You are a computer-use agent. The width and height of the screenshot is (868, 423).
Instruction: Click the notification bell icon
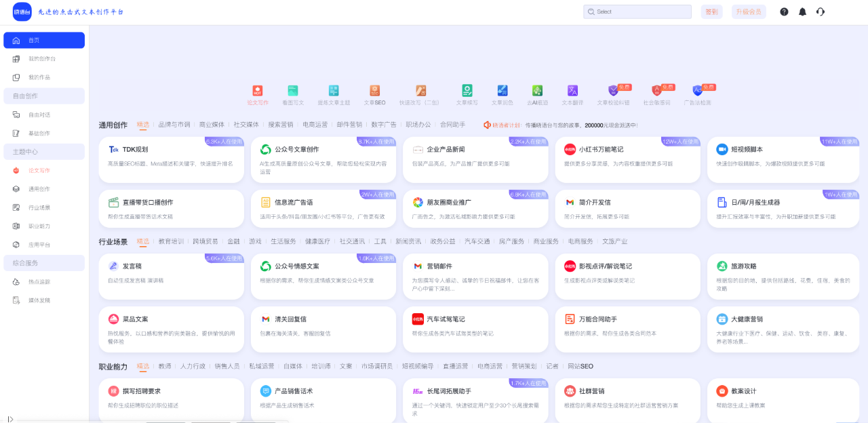click(802, 12)
